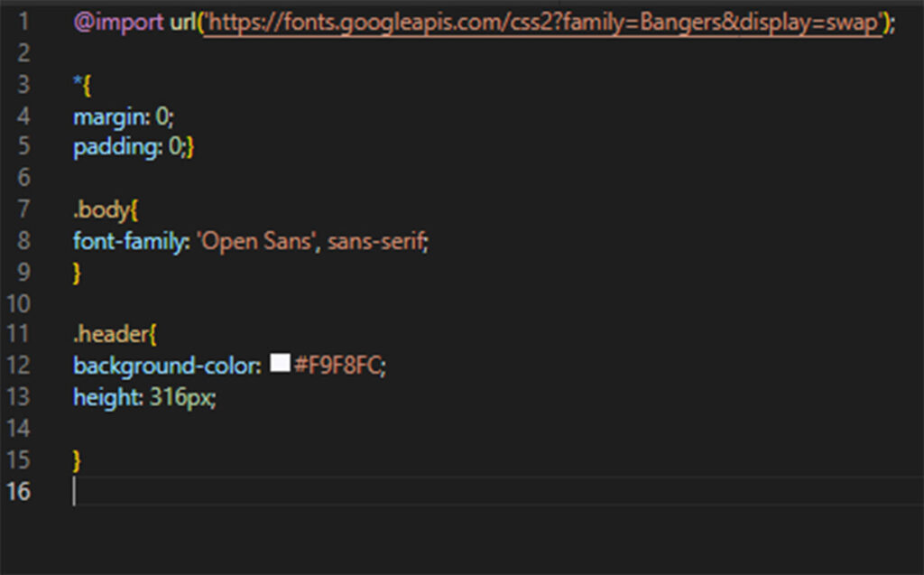The width and height of the screenshot is (924, 575).
Task: Click line number 1 in gutter
Action: [x=23, y=23]
